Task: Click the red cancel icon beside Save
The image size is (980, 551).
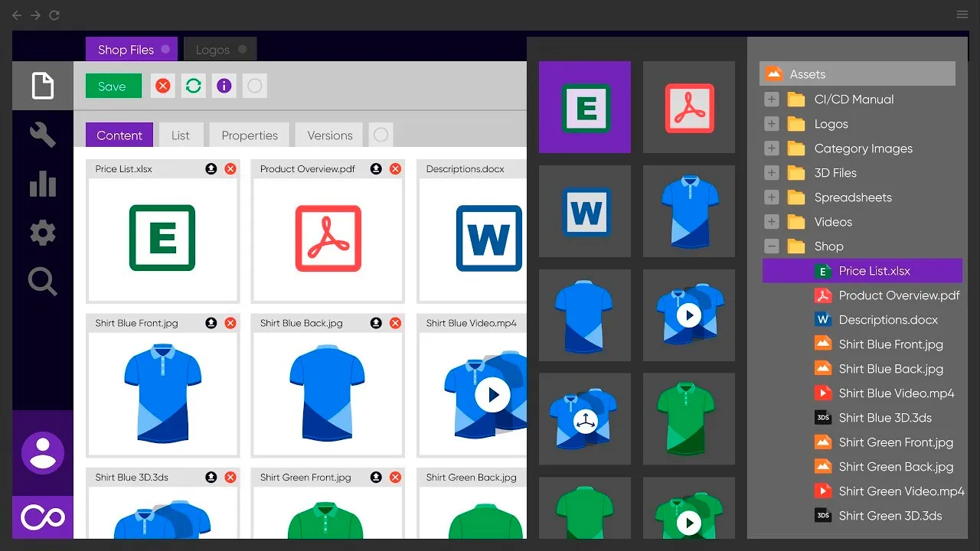Action: click(162, 86)
